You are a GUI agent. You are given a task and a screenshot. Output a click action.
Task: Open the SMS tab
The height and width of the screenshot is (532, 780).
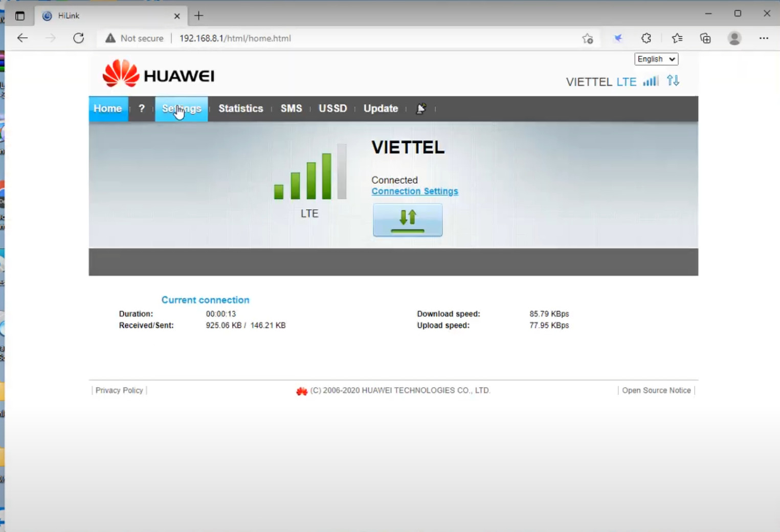[292, 108]
